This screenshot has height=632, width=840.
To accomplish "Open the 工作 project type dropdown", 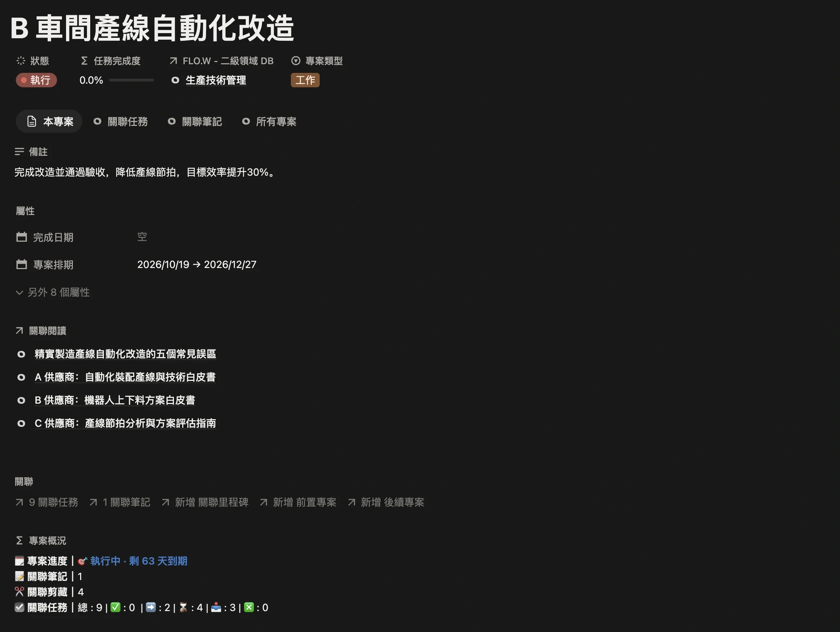I will point(305,80).
